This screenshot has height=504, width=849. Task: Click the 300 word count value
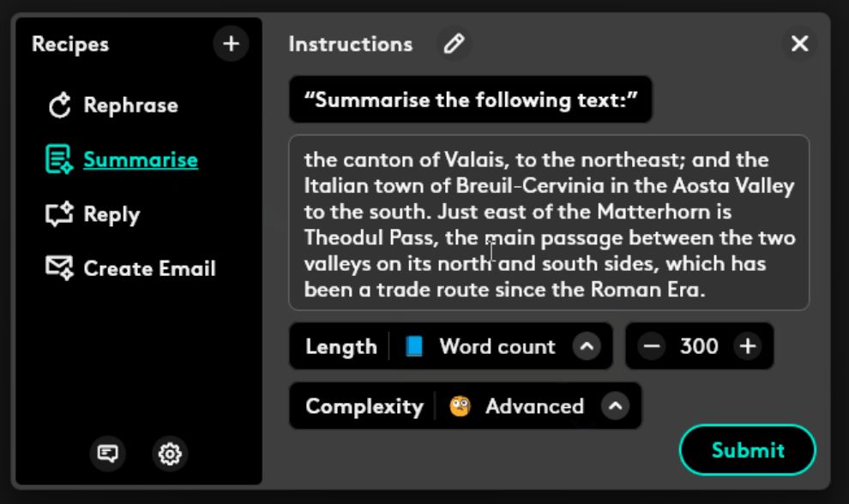tap(699, 346)
